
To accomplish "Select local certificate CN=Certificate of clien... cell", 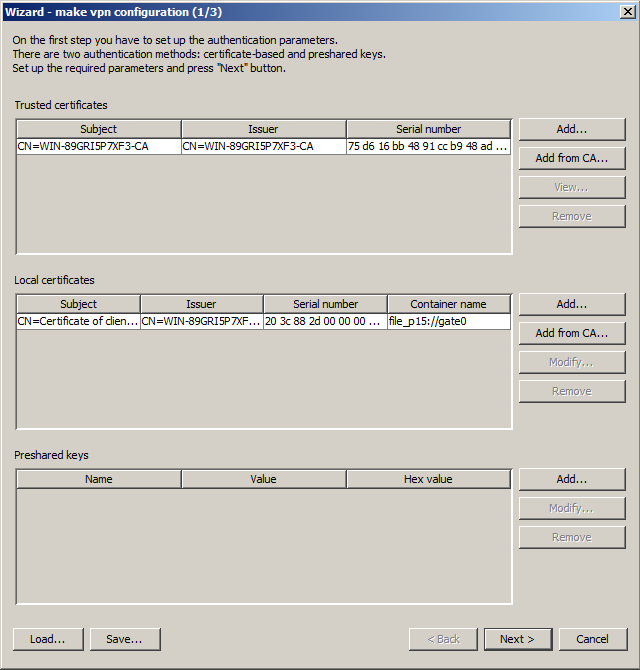I will [79, 321].
